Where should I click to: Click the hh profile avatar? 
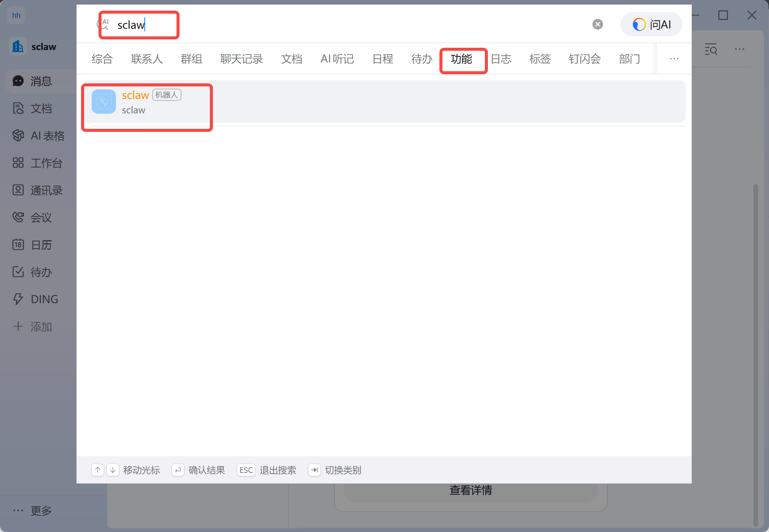click(16, 15)
